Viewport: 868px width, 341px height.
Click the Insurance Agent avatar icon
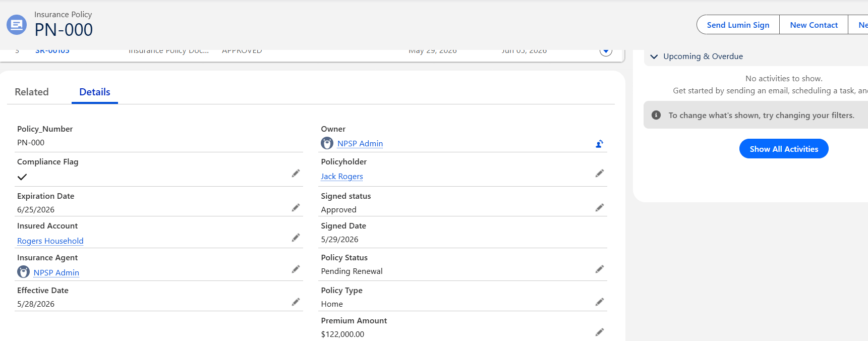point(23,272)
